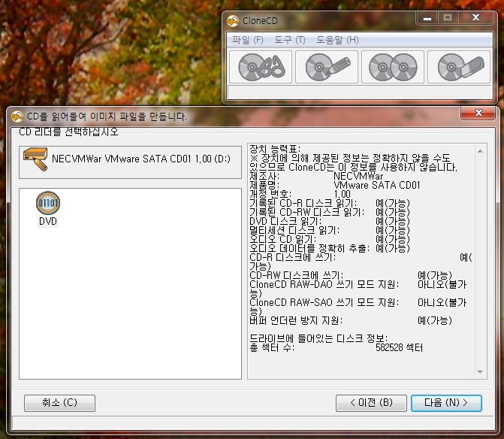Select the NECVMWar VMware SATA CD01 drive
Screen dimensions: 504x439
point(130,162)
